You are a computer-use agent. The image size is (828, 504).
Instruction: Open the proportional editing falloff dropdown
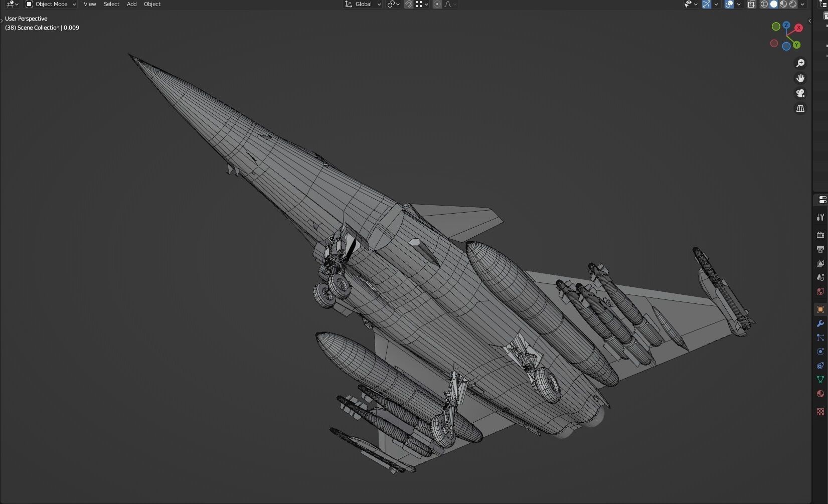[450, 4]
